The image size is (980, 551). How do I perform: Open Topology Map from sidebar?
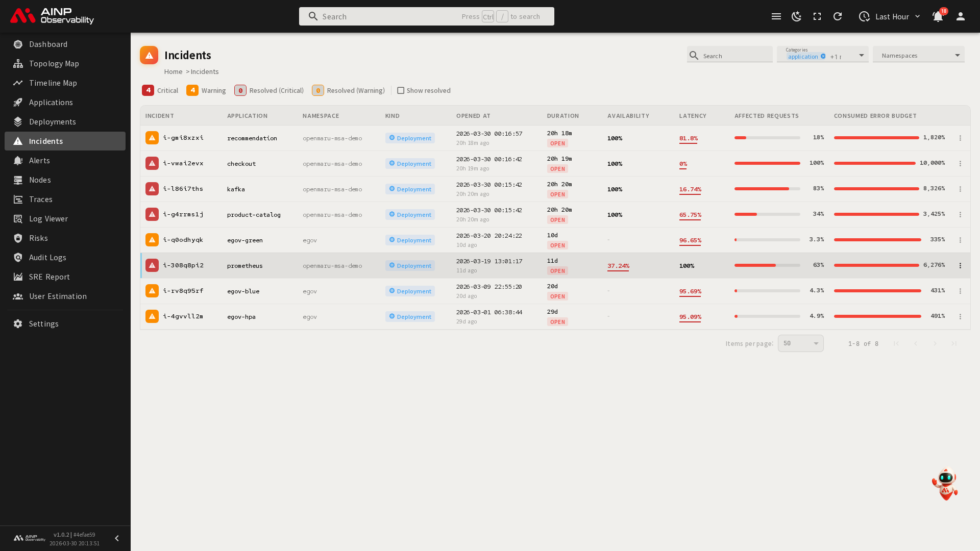click(54, 63)
